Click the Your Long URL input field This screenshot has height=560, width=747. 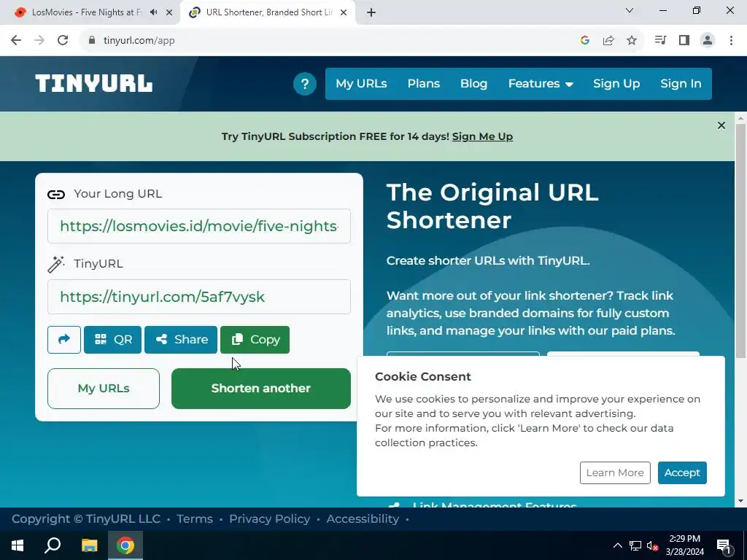tap(199, 226)
